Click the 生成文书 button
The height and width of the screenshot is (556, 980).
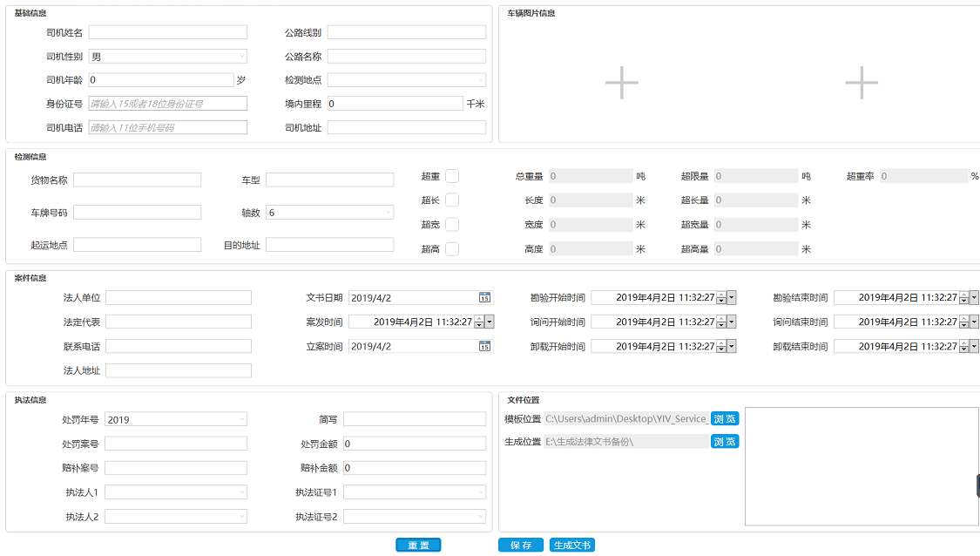point(572,546)
